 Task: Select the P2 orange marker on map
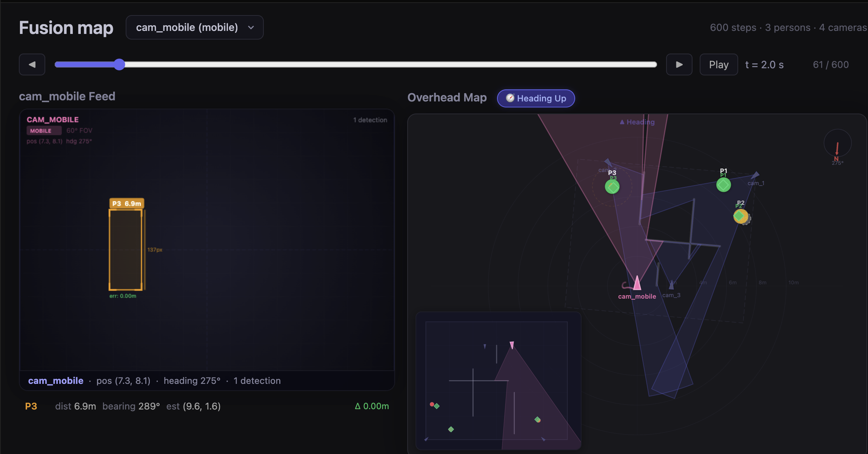point(740,216)
